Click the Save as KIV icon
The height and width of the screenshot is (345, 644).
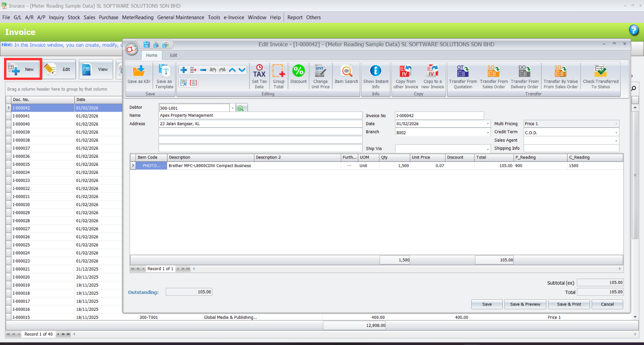138,72
